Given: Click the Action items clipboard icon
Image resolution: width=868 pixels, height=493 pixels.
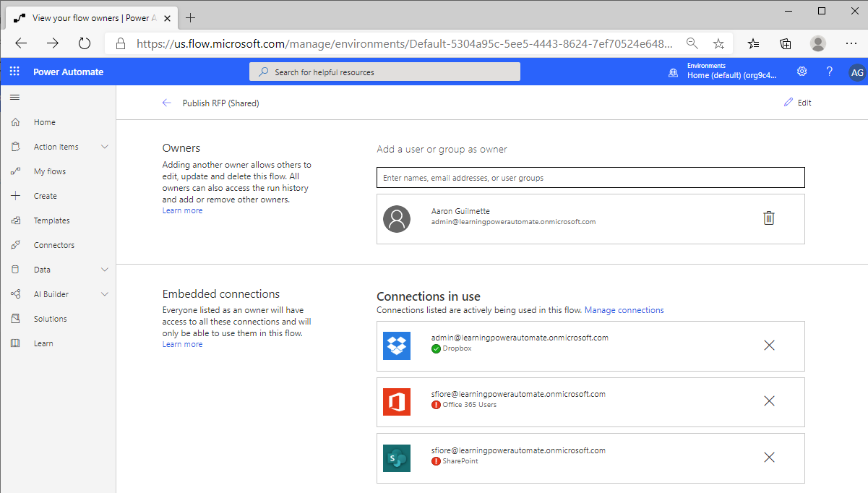Looking at the screenshot, I should tap(16, 147).
